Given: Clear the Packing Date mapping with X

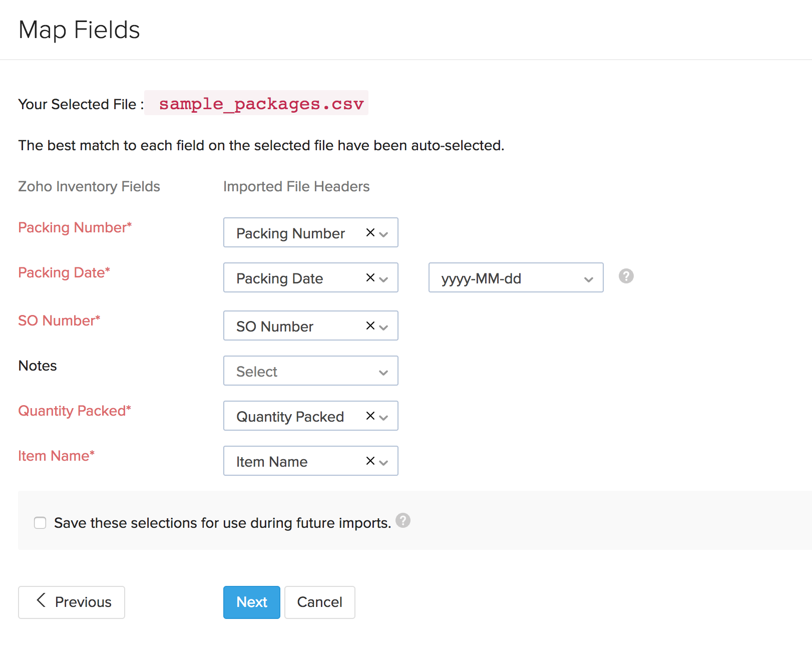Looking at the screenshot, I should coord(370,277).
